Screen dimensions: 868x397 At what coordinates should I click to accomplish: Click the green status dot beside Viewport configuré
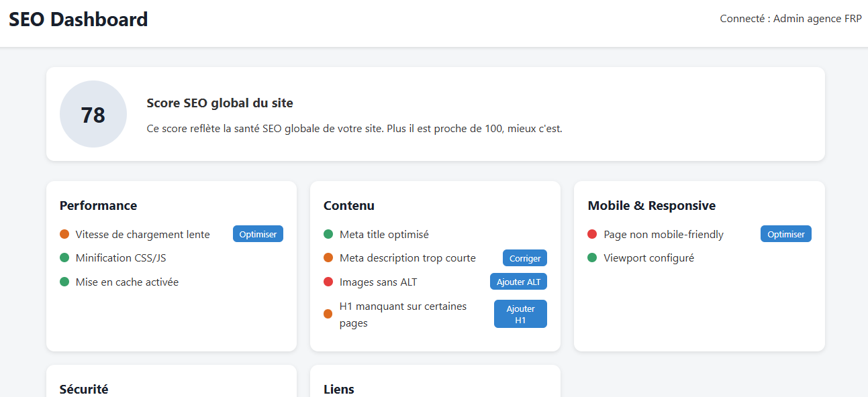pos(591,258)
